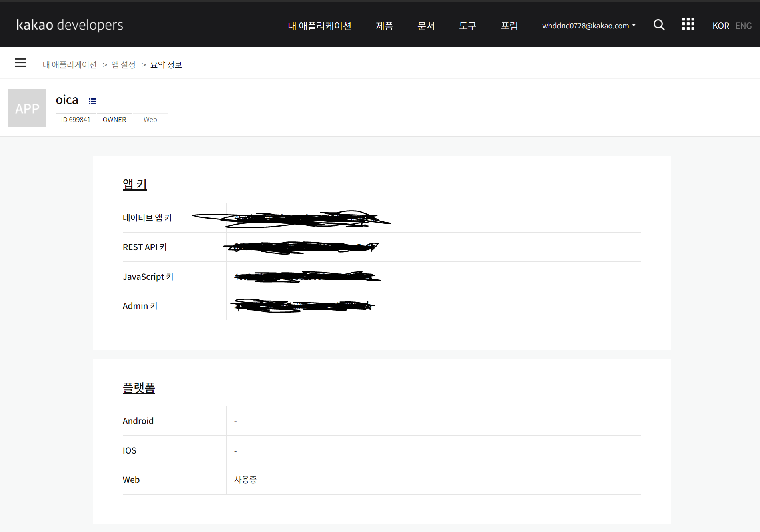Click the kakao developers logo
Image resolution: width=760 pixels, height=532 pixels.
(70, 25)
